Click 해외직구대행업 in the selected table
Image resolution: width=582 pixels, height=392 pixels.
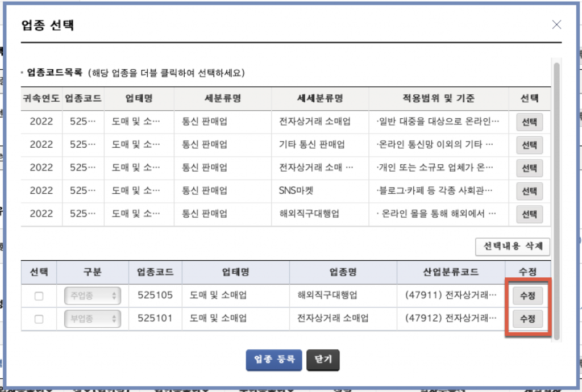(x=343, y=295)
